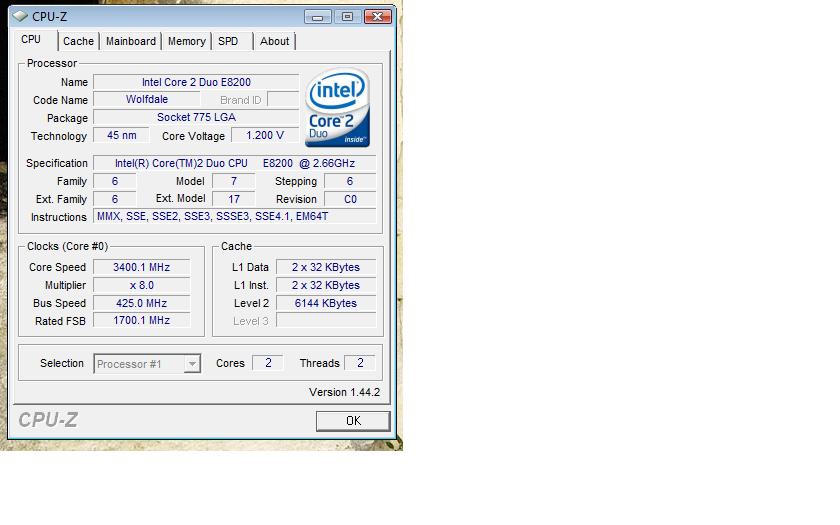Click the Processor group label
Viewport: 840px width, 525px height.
click(x=52, y=63)
